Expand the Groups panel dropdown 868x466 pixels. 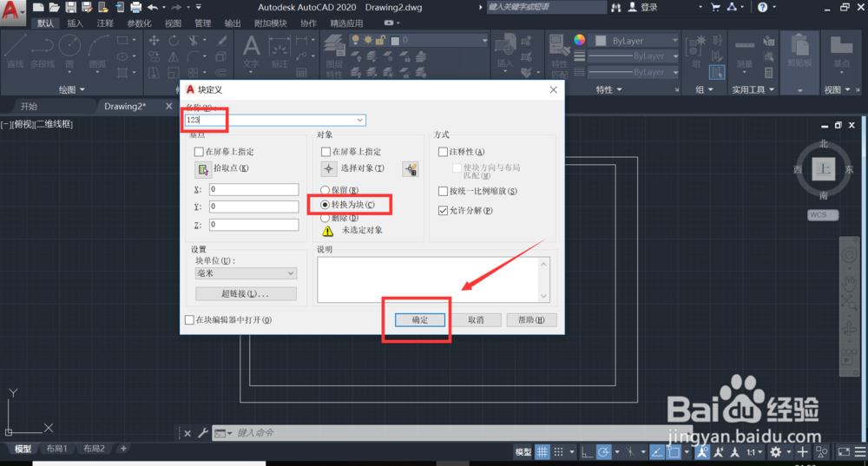pos(704,89)
